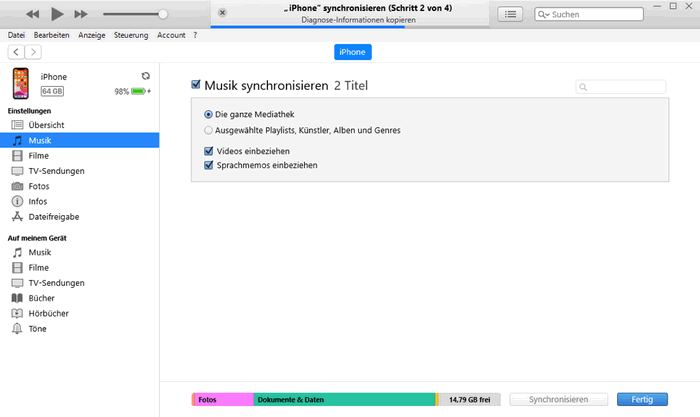
Task: Select Filme under Auf meinem Gerät
Action: 79,267
